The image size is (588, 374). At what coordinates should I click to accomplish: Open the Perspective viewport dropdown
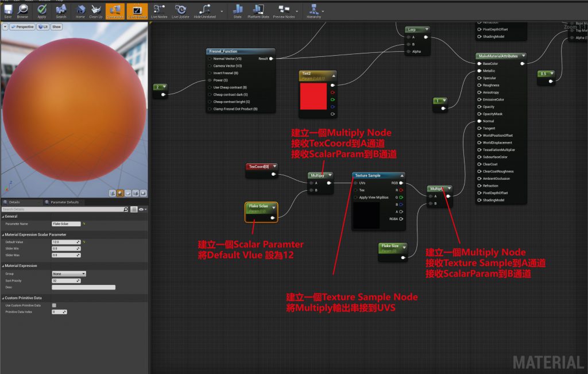[22, 26]
